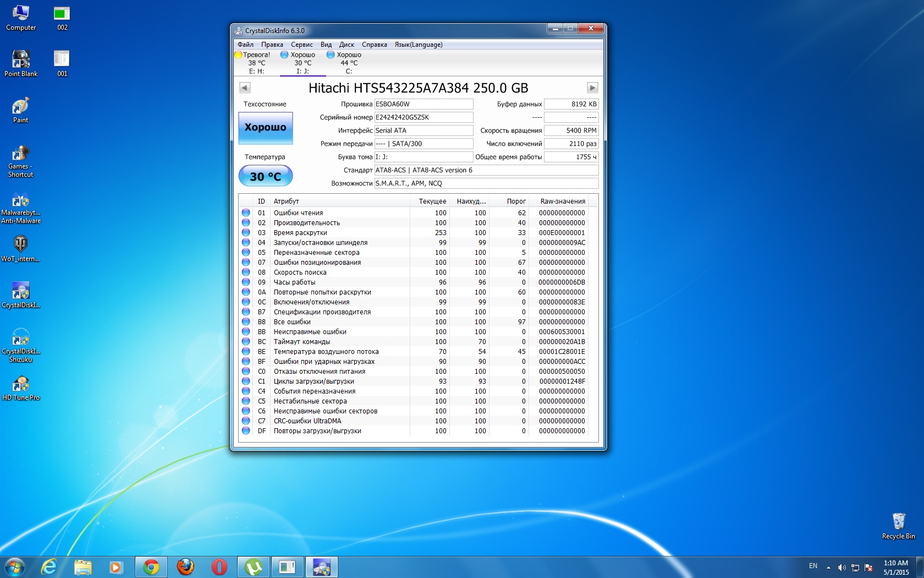Launch Google Chrome from the taskbar

(151, 566)
